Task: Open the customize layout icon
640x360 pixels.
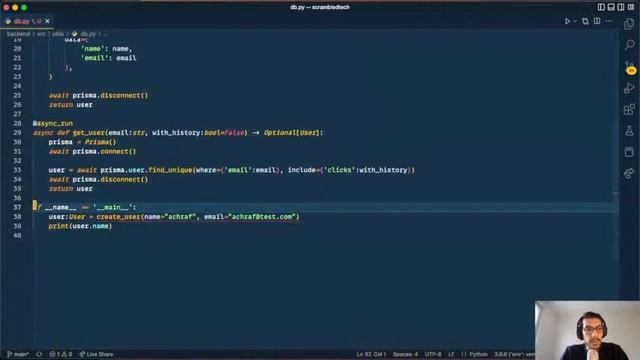Action: tap(631, 7)
